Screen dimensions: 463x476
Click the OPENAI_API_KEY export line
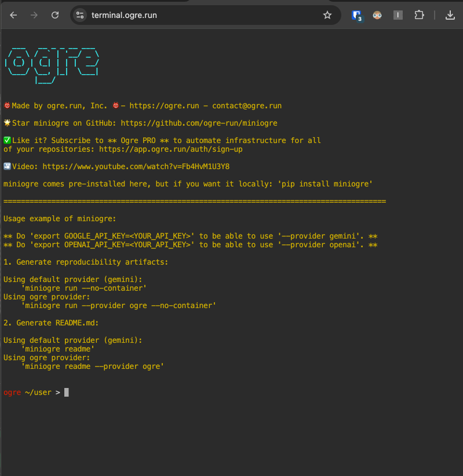click(x=190, y=245)
